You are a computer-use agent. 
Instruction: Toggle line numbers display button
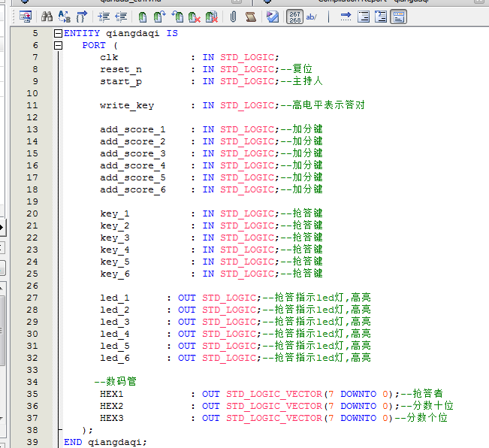click(295, 17)
